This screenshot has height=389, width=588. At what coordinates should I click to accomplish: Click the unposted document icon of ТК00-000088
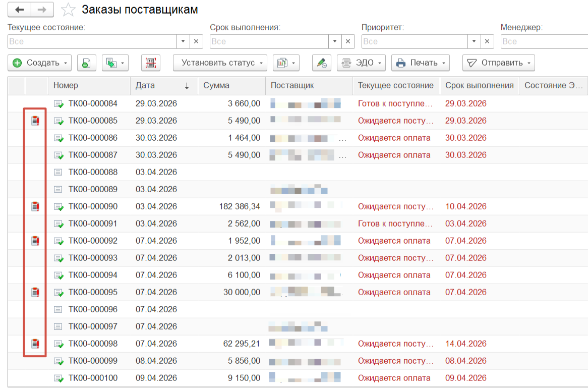point(58,172)
